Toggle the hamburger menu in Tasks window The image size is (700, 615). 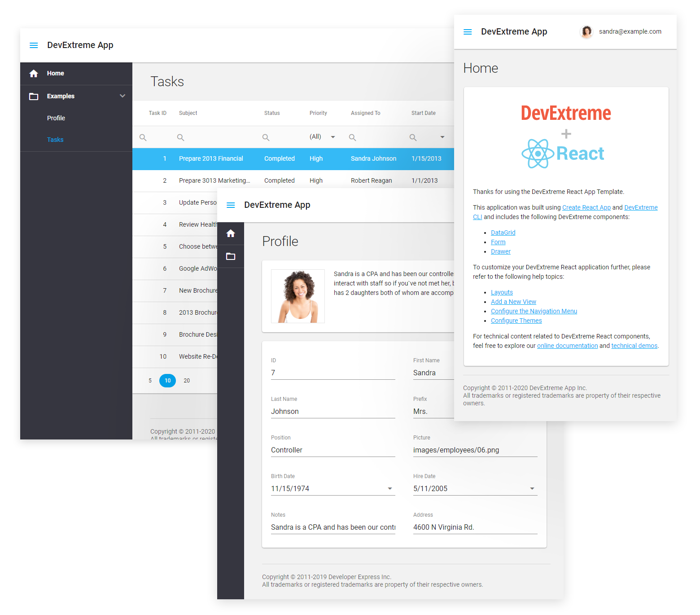tap(34, 45)
